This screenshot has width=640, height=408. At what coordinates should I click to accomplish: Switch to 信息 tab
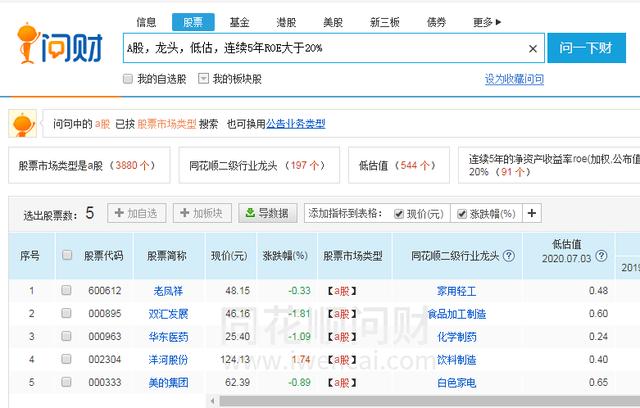[x=146, y=22]
